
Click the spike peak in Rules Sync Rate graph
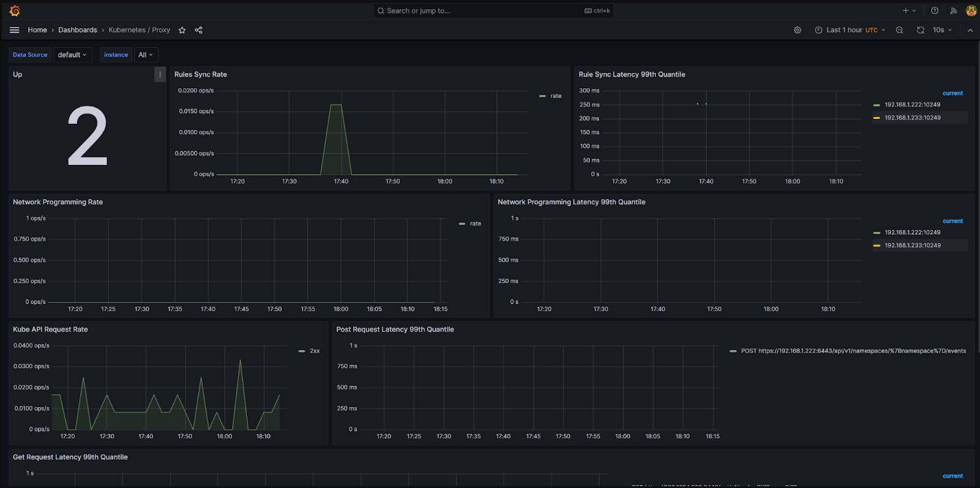point(336,105)
